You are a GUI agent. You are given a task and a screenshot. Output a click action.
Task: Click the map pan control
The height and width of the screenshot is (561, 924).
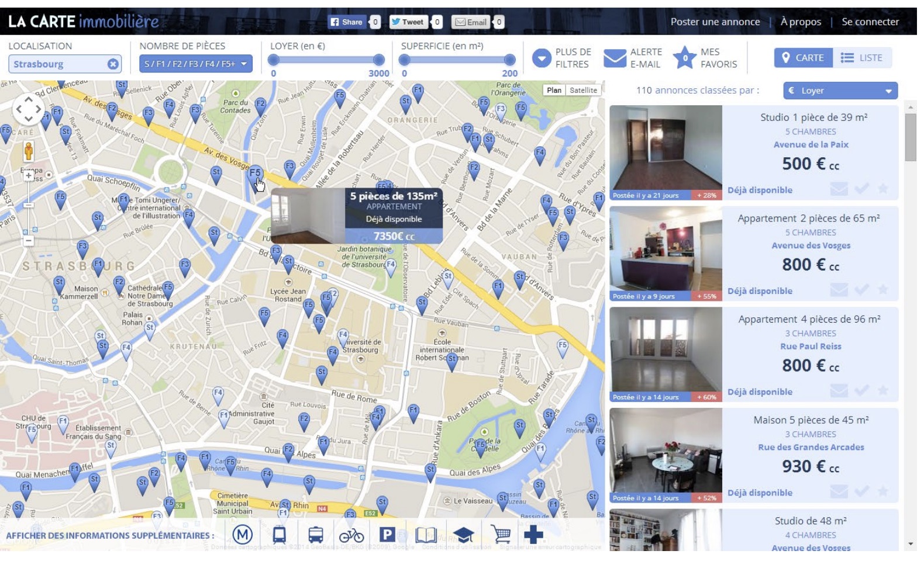pos(28,109)
